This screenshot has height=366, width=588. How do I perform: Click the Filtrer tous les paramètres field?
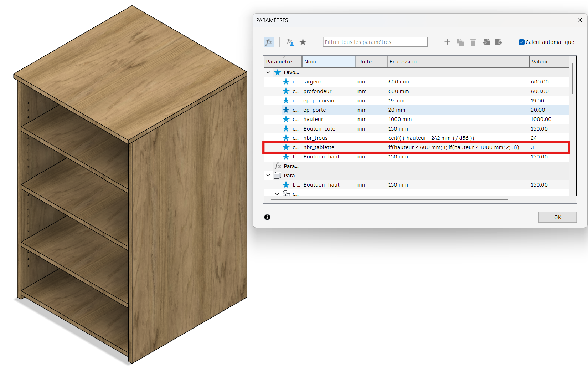(x=375, y=42)
